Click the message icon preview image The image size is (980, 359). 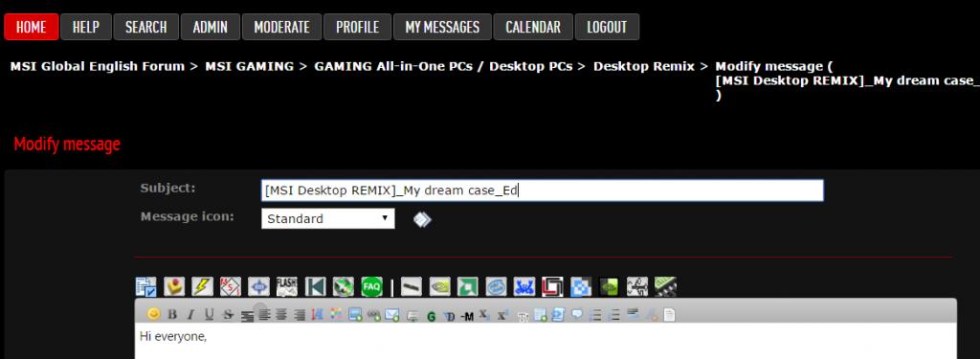pyautogui.click(x=422, y=219)
